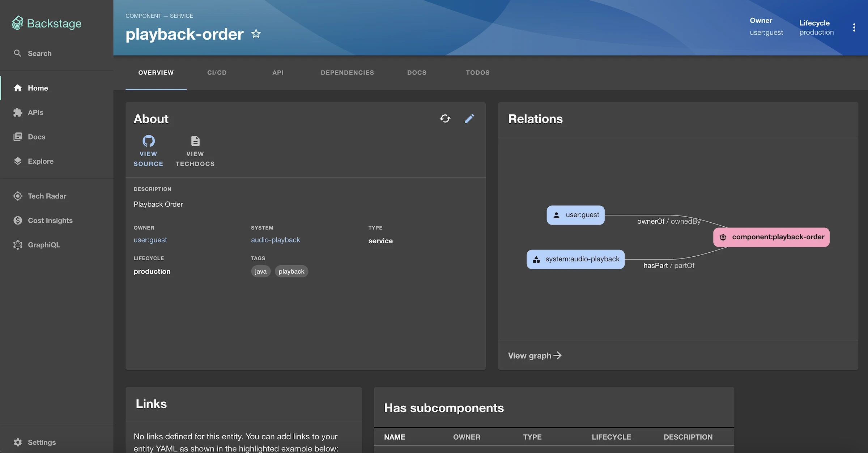
Task: Switch to the TODOs tab
Action: 478,73
